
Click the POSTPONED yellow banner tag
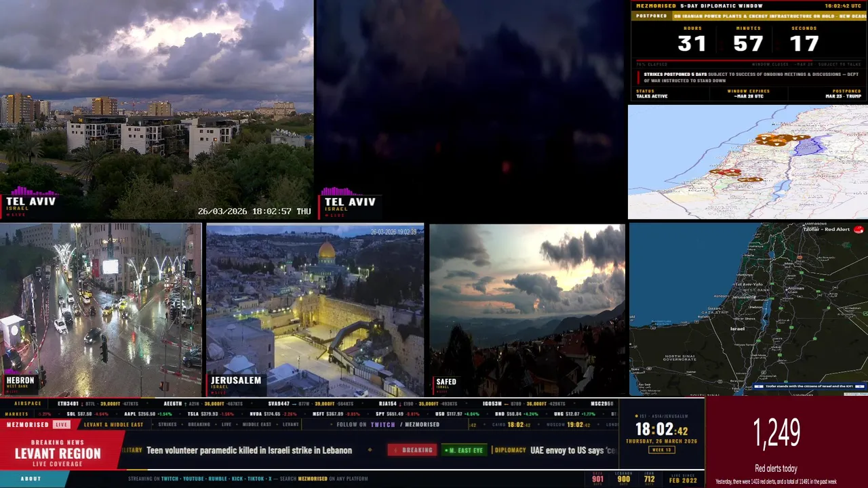tap(652, 16)
